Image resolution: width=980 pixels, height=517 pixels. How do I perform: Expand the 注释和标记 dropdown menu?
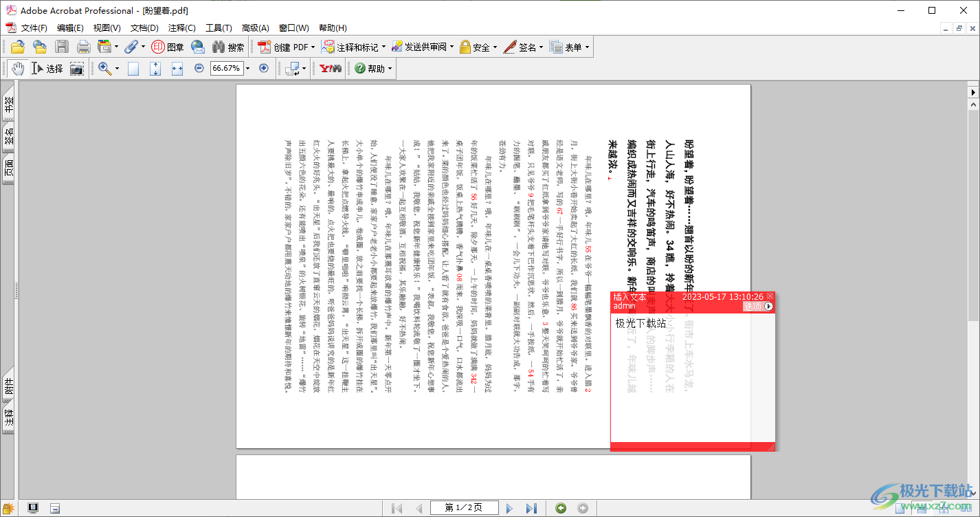coord(354,47)
